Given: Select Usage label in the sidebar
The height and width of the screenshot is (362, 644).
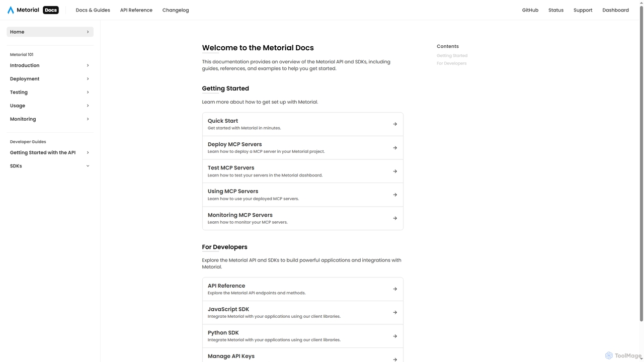Looking at the screenshot, I should [x=18, y=106].
